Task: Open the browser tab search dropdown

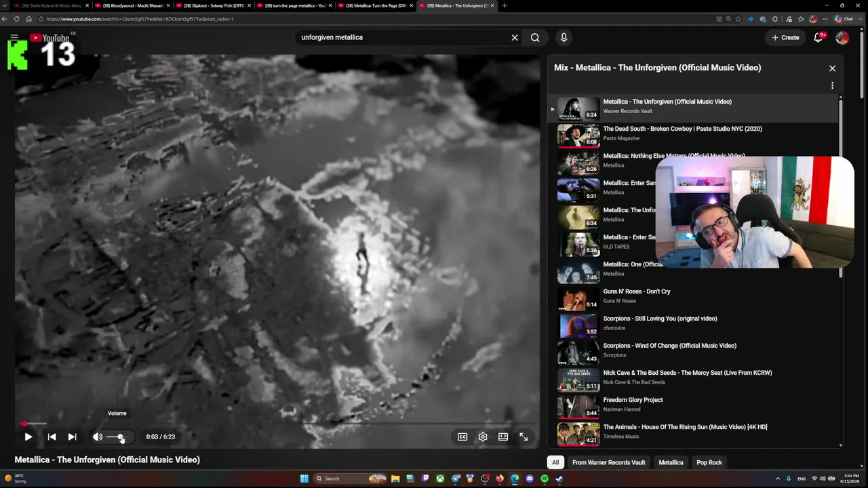Action: click(x=5, y=5)
